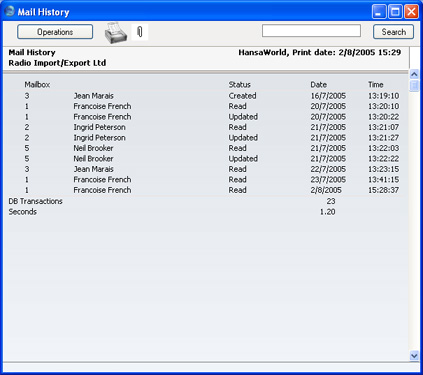Click time 13:22:22
The height and width of the screenshot is (375, 423).
383,159
